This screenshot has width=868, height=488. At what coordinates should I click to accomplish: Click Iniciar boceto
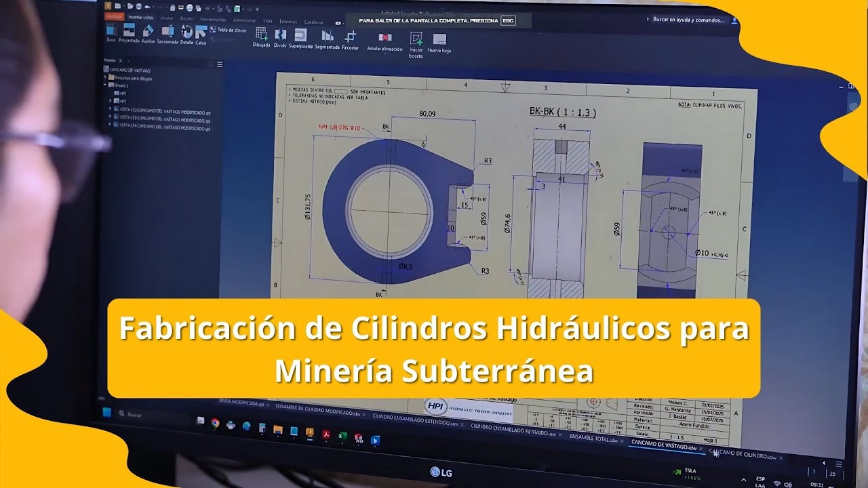[416, 44]
